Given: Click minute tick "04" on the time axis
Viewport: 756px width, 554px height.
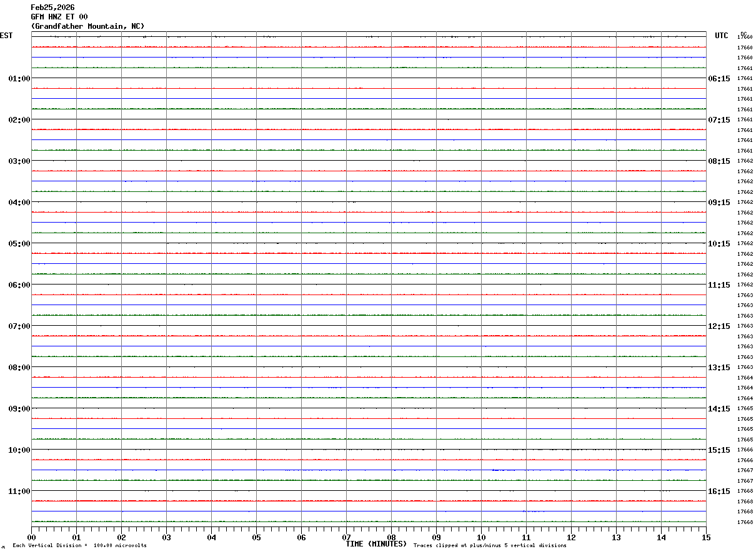Looking at the screenshot, I should (211, 536).
